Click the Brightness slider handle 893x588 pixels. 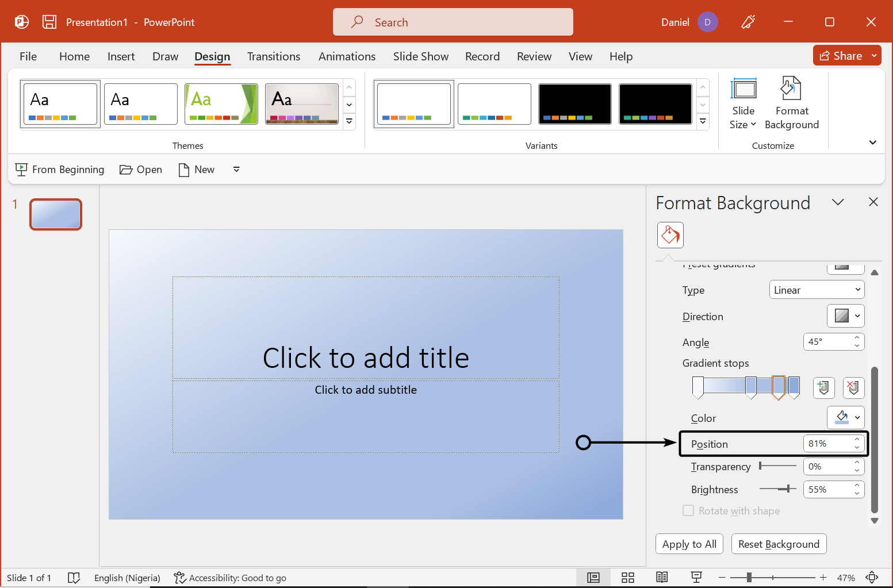tap(787, 489)
